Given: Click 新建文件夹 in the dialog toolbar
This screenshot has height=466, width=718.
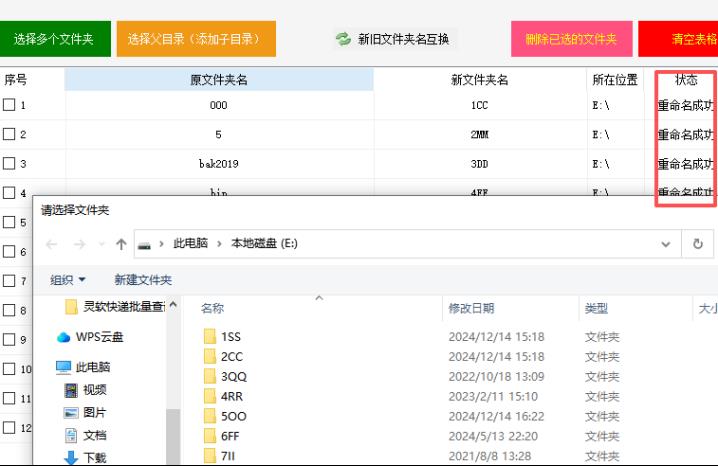Looking at the screenshot, I should coord(143,280).
